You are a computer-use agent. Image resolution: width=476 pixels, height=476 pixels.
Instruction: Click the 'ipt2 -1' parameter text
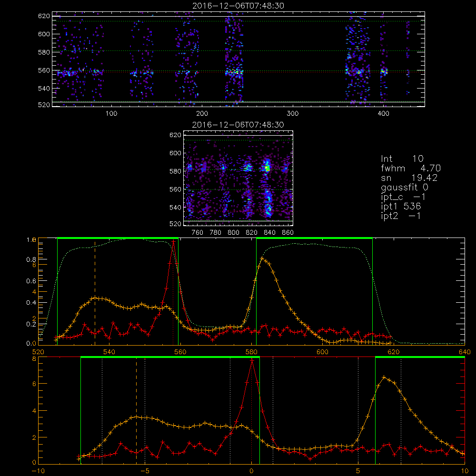click(x=401, y=216)
